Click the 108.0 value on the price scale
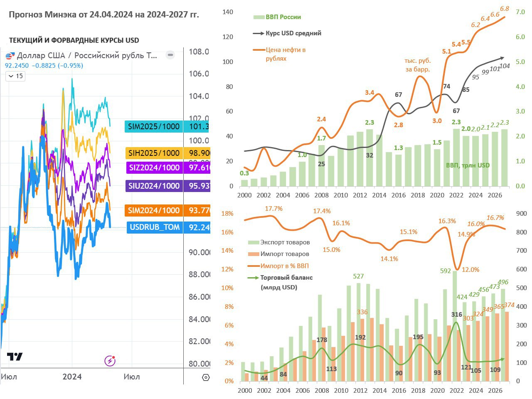This screenshot has height=399, width=532. (199, 52)
